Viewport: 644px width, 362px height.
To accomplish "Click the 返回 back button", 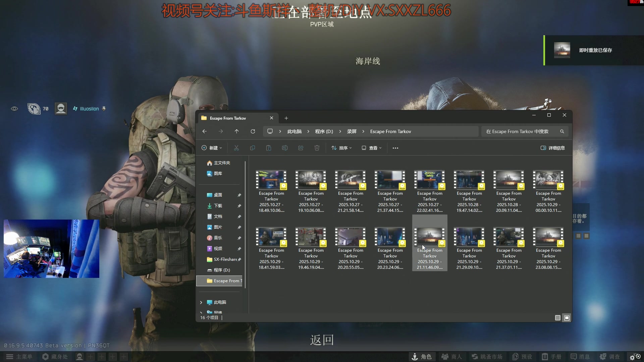I will [322, 340].
